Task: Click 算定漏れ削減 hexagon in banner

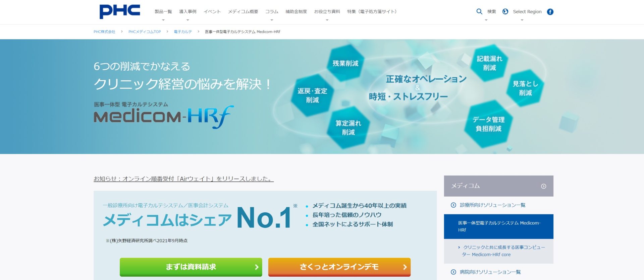Action: [x=348, y=128]
